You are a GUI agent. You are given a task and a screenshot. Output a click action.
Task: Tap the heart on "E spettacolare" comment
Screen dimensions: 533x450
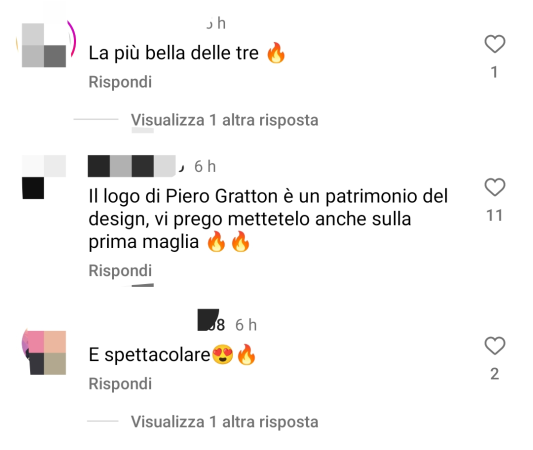pos(495,346)
